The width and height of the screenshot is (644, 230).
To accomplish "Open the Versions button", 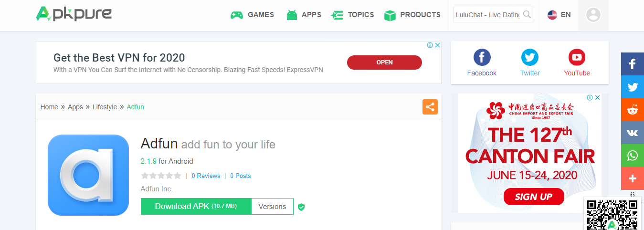I will pos(272,207).
